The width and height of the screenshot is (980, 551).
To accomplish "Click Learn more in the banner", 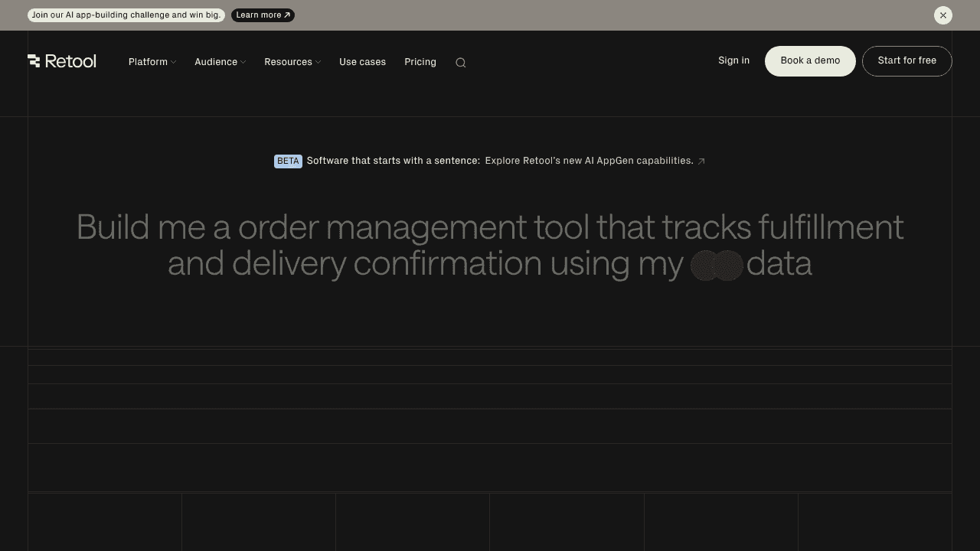I will [x=263, y=15].
